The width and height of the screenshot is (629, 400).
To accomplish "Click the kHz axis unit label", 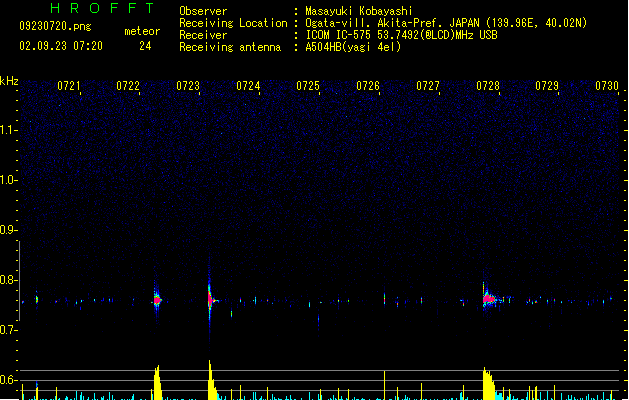I will 9,81.
